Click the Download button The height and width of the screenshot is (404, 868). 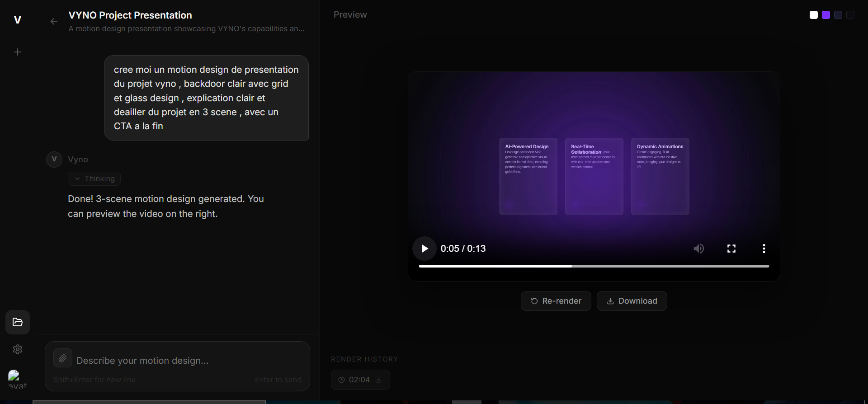click(x=632, y=301)
